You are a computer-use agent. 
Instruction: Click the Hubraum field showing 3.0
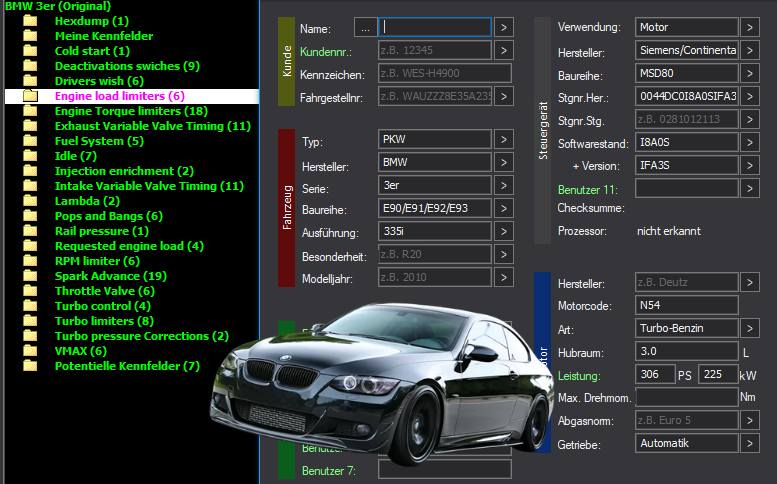686,351
